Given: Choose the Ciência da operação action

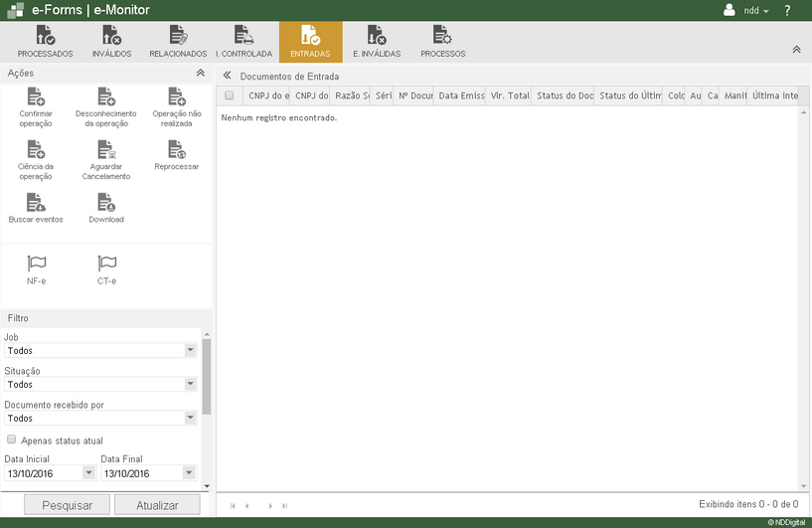Looking at the screenshot, I should (x=36, y=150).
